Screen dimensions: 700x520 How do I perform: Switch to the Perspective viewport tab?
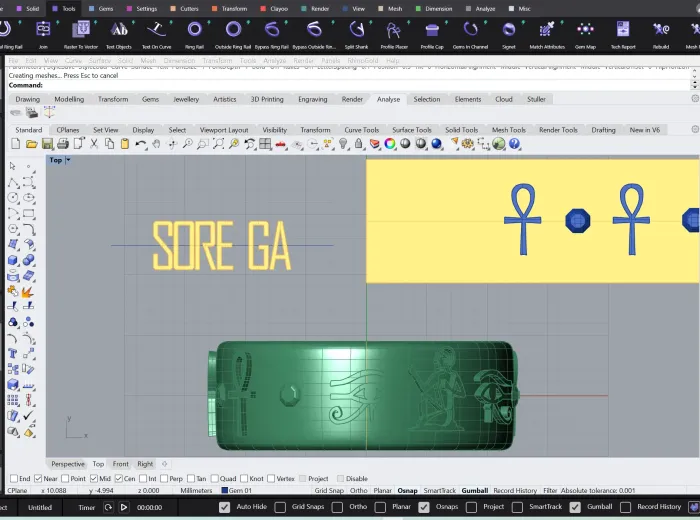pyautogui.click(x=67, y=464)
